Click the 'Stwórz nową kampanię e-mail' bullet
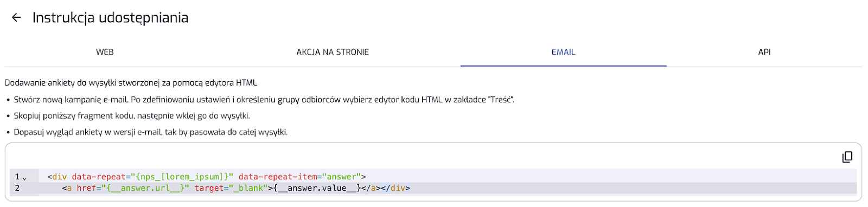Screen dimensions: 868x207 (x=264, y=100)
